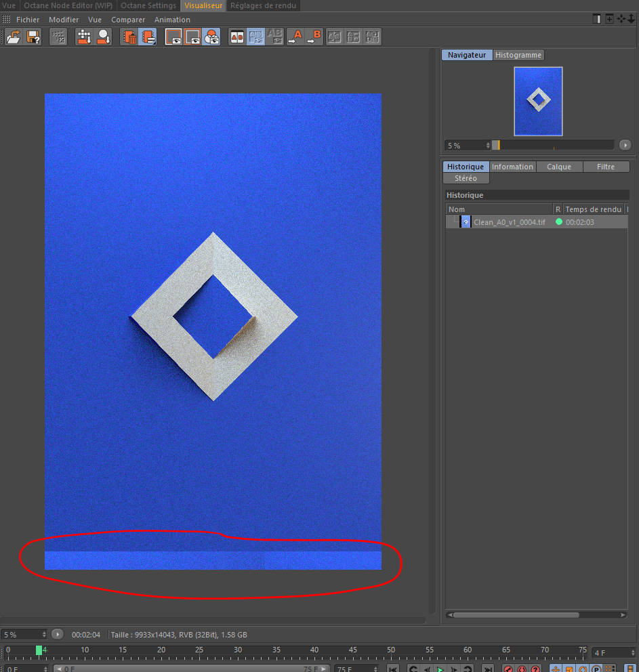Click the green status dot of Clean_A0_v1_0004.tif

pos(559,222)
